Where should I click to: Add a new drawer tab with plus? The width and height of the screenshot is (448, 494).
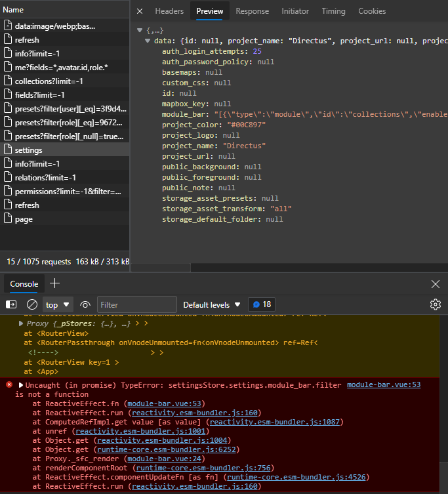[54, 283]
